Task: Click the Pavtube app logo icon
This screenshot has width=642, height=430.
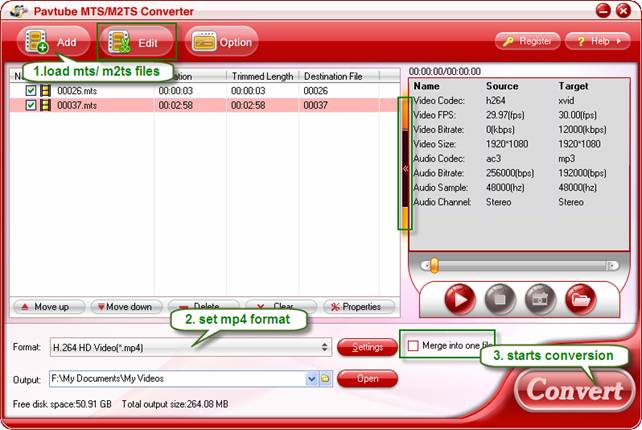Action: (18, 11)
